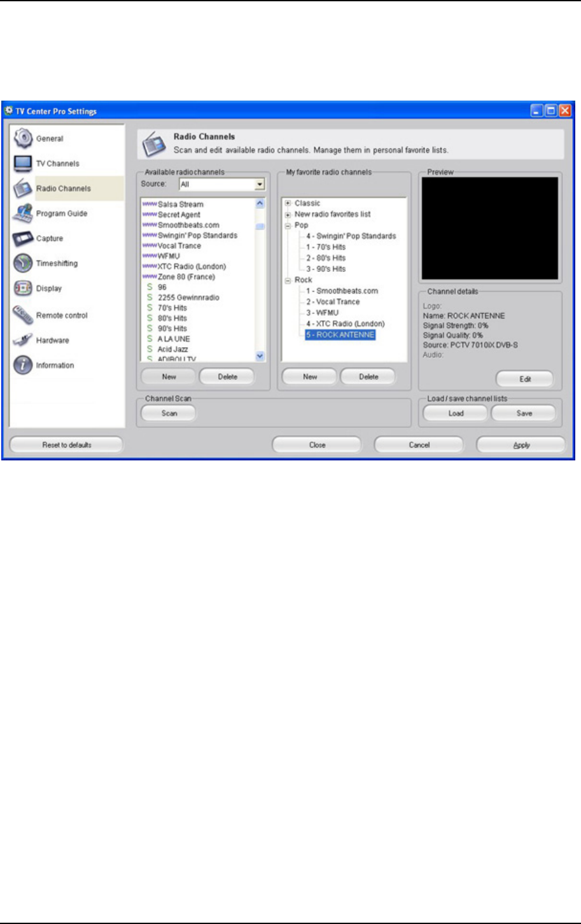The width and height of the screenshot is (581, 924).
Task: Load a channel list
Action: [x=456, y=413]
